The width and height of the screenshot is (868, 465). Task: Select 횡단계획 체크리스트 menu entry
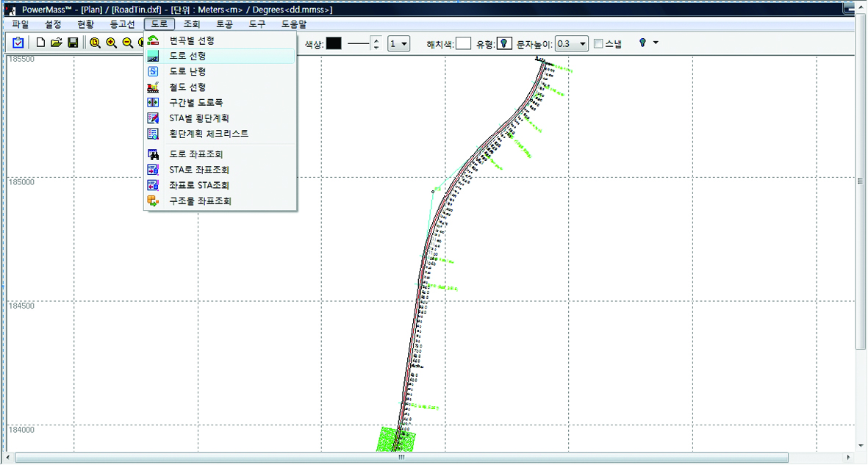(x=208, y=134)
